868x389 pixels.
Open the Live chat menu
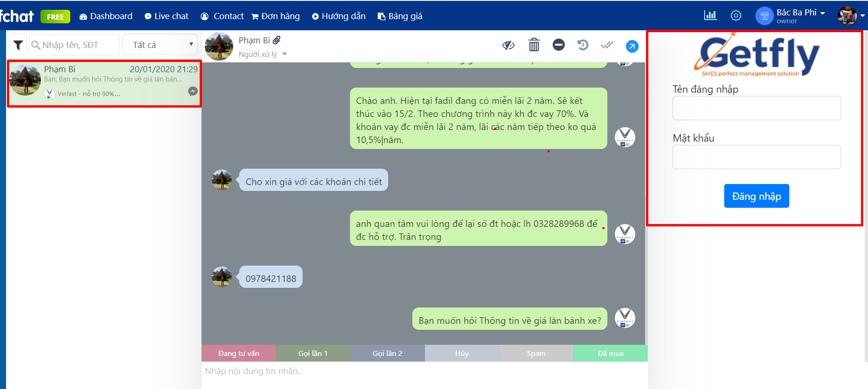pos(167,16)
